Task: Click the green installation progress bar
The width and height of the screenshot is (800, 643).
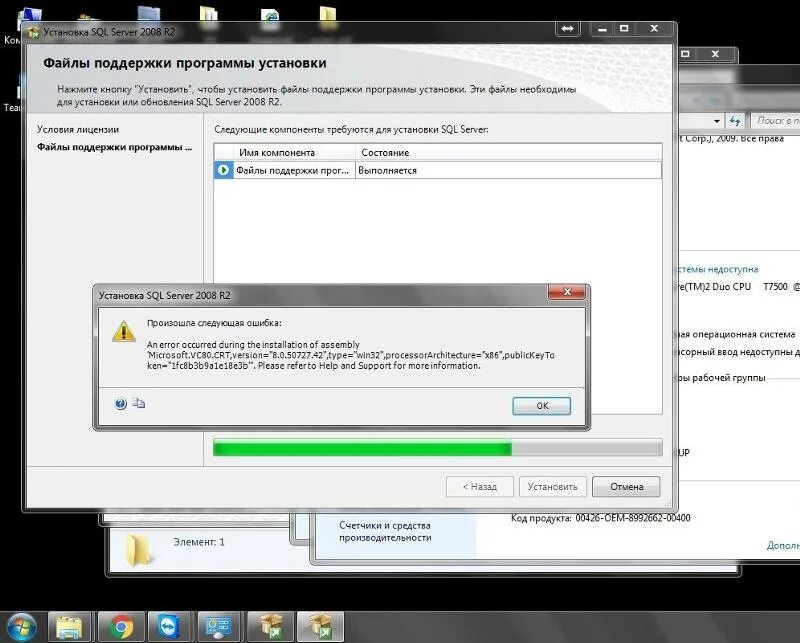Action: 438,449
